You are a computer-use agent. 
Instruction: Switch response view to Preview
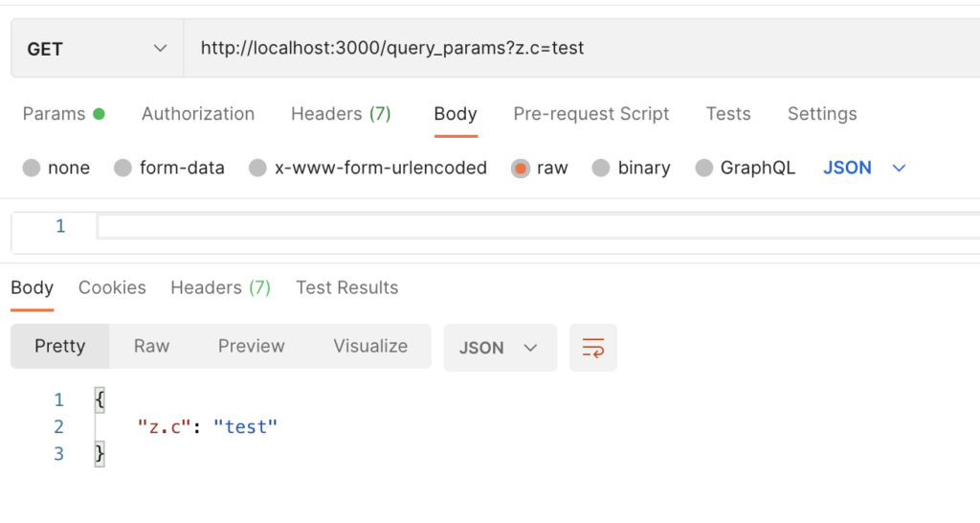point(252,346)
